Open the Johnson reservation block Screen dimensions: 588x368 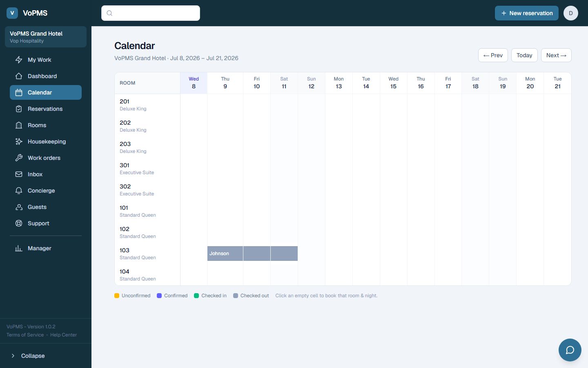click(252, 254)
